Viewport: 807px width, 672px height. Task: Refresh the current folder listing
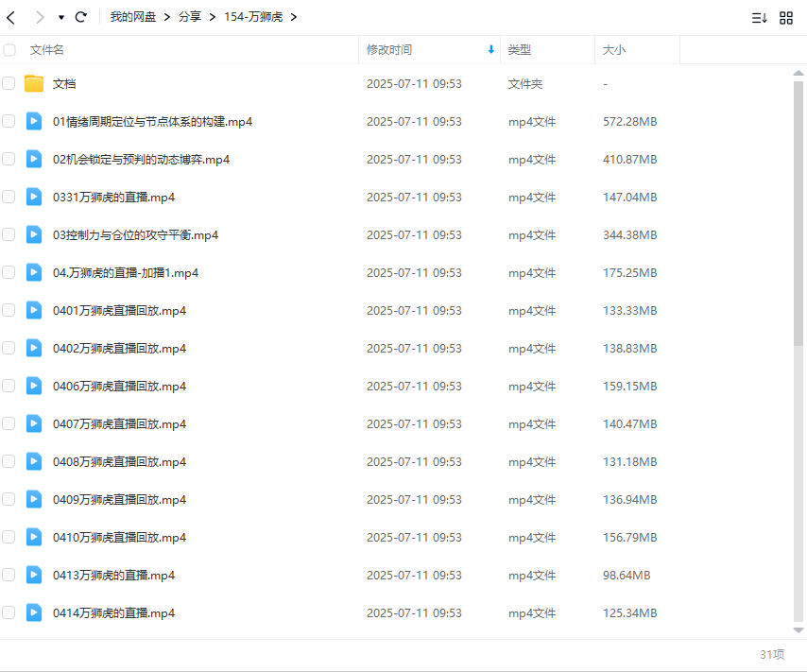click(x=81, y=18)
